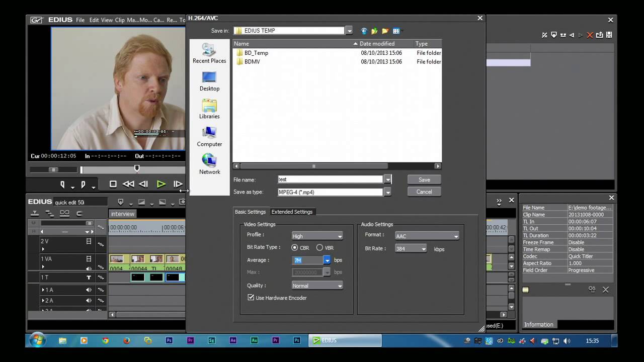Image resolution: width=644 pixels, height=362 pixels.
Task: Set In point marker icon in player
Action: click(x=62, y=185)
